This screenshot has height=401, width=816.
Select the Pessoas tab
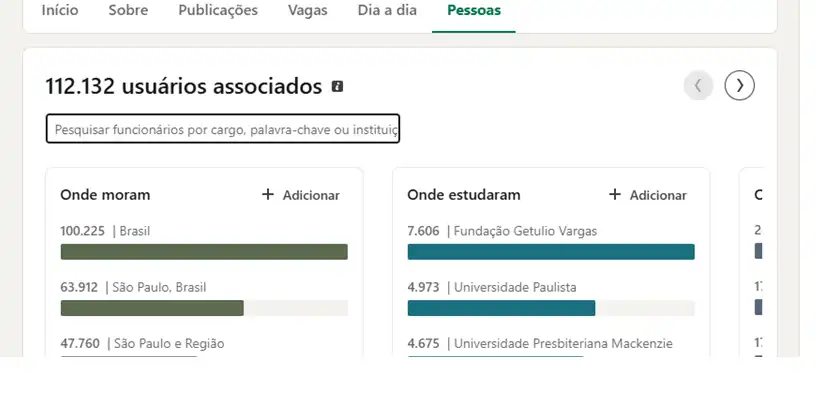pos(474,10)
